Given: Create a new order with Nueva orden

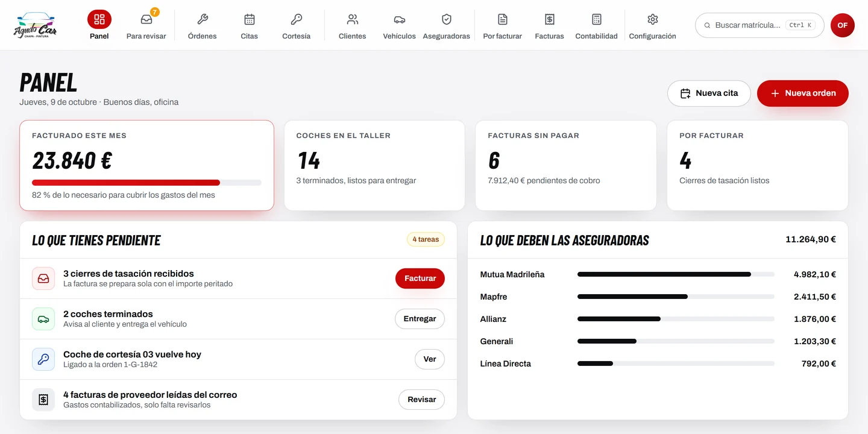Looking at the screenshot, I should (x=803, y=93).
